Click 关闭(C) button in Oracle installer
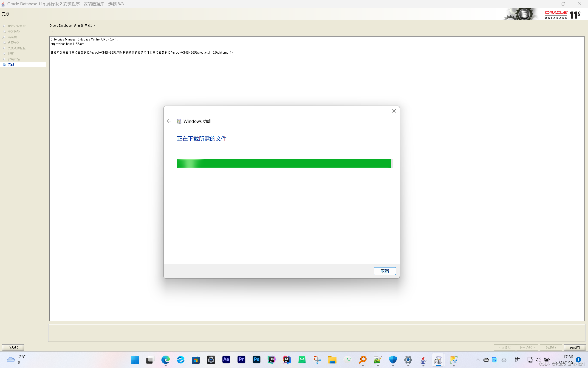Screen dimensions: 588x368 575,347
